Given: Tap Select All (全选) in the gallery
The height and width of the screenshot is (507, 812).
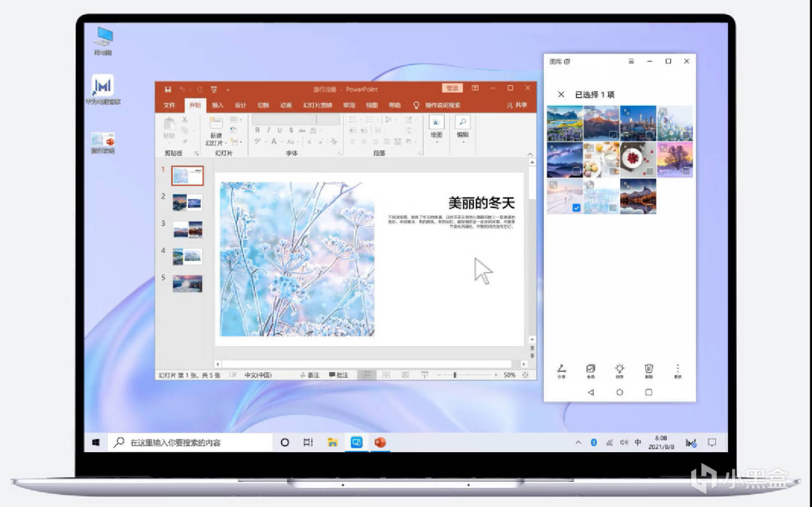Looking at the screenshot, I should pyautogui.click(x=591, y=371).
